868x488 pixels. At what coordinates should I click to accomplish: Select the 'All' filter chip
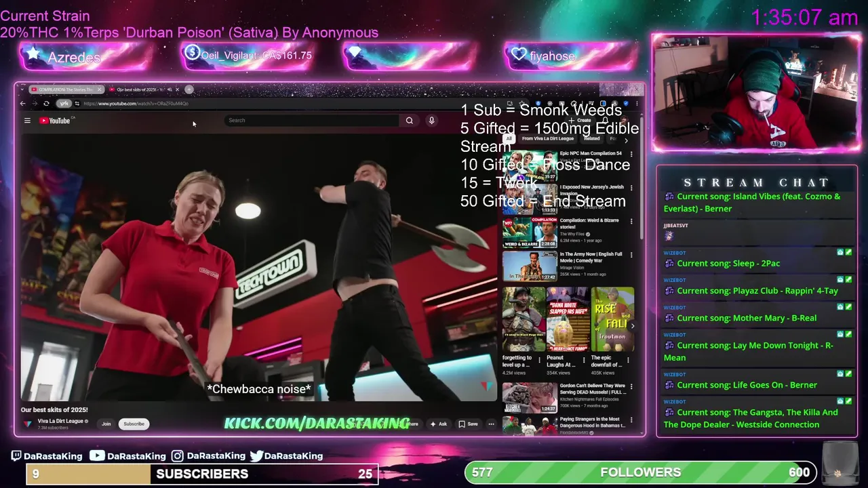point(509,138)
